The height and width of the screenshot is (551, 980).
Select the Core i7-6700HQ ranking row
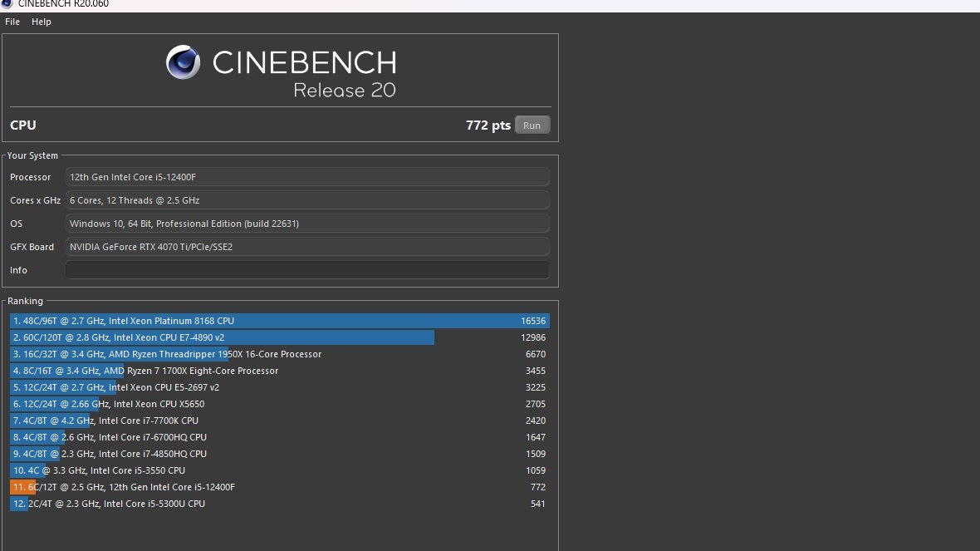pyautogui.click(x=279, y=437)
